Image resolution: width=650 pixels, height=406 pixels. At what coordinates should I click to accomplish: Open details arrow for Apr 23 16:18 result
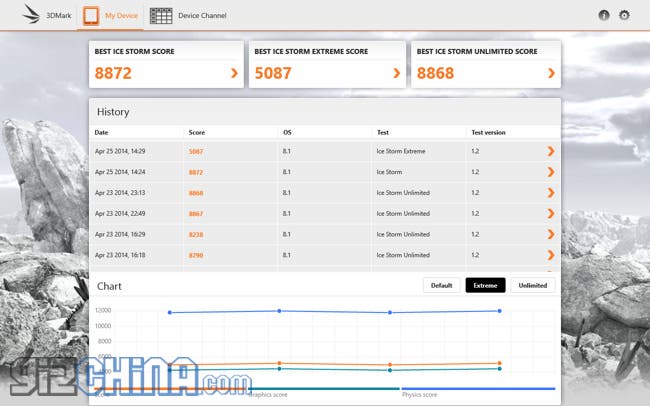coord(551,255)
